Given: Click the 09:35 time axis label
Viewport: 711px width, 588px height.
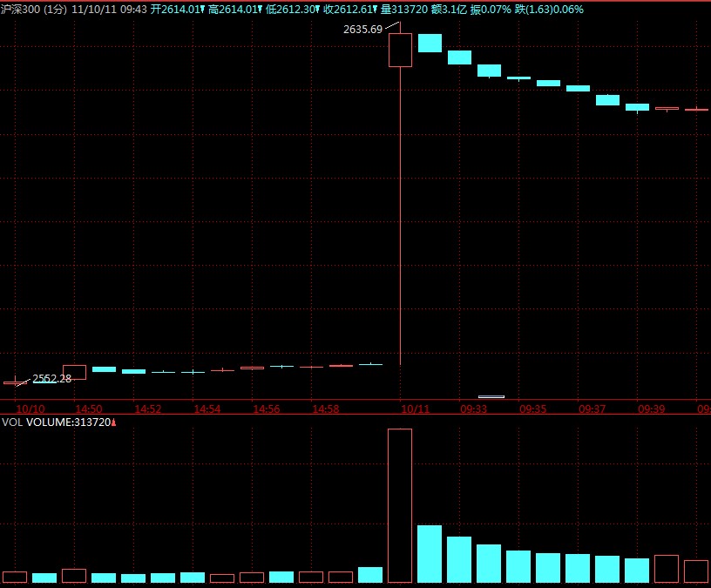Looking at the screenshot, I should pos(533,409).
